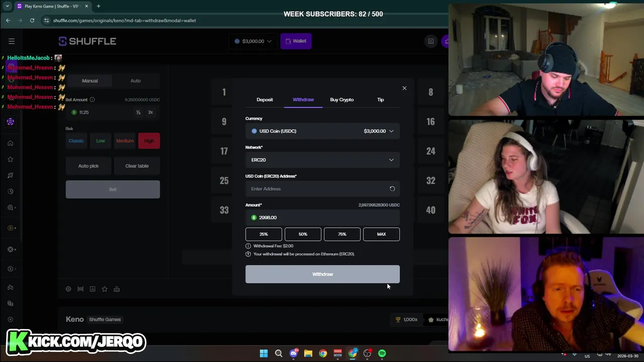
Task: Open the favorites star in sidebar
Action: tap(10, 159)
